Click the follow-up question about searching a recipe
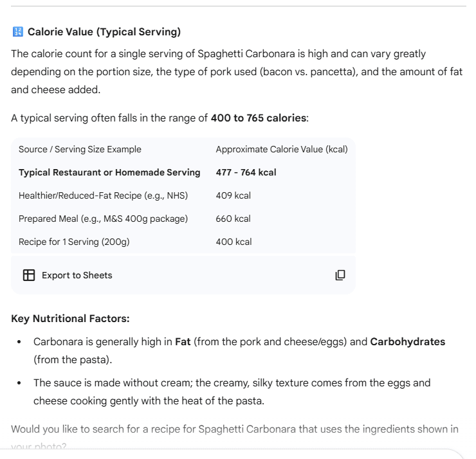Viewport: 476px width, 459px height. point(235,429)
